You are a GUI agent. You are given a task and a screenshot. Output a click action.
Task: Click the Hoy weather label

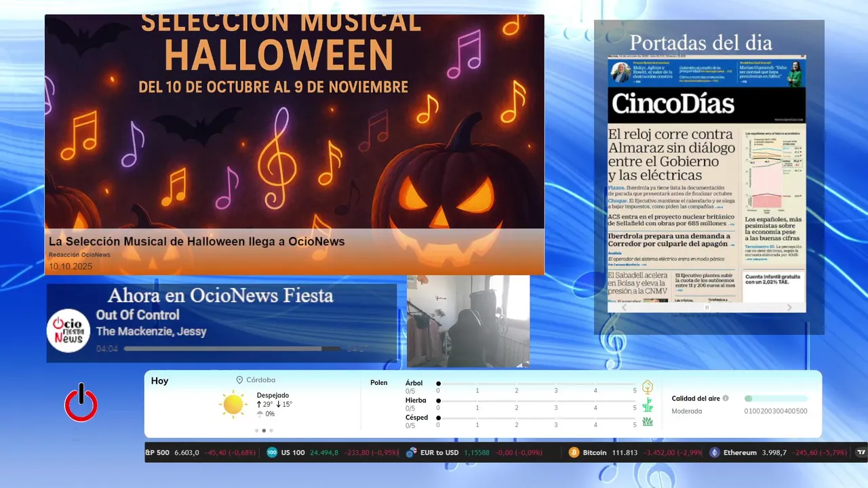point(160,381)
